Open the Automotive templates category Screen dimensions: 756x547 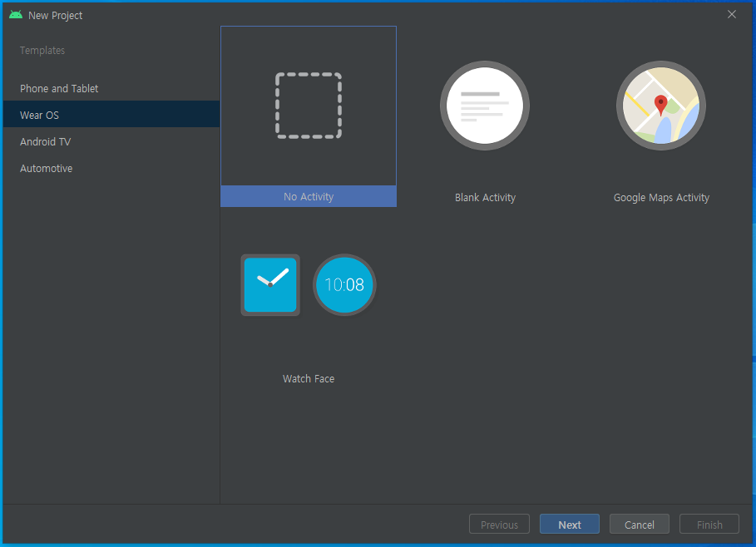click(x=111, y=168)
